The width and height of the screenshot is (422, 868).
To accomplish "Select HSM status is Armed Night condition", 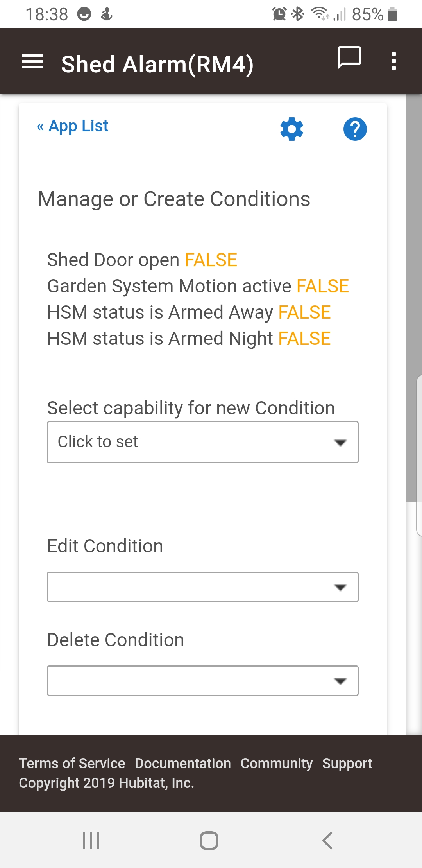I will click(x=189, y=339).
